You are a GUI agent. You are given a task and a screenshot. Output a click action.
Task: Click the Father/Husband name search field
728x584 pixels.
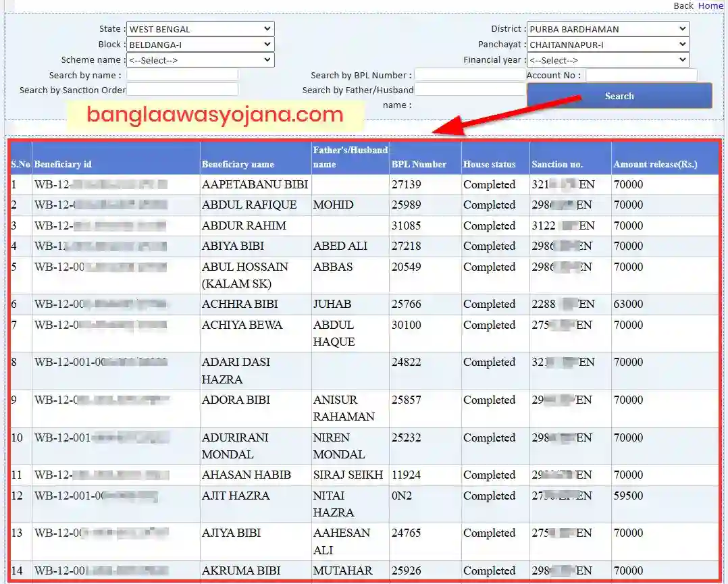pos(470,90)
